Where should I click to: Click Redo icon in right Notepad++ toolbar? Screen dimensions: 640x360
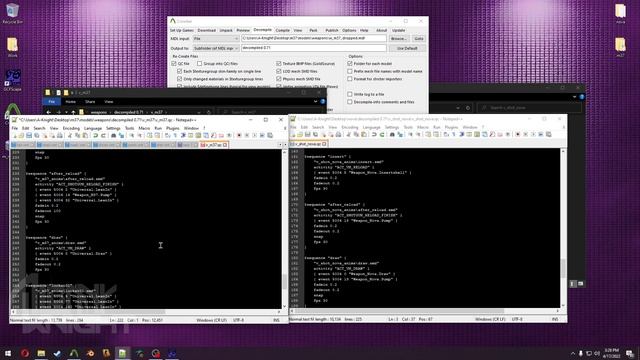click(382, 134)
